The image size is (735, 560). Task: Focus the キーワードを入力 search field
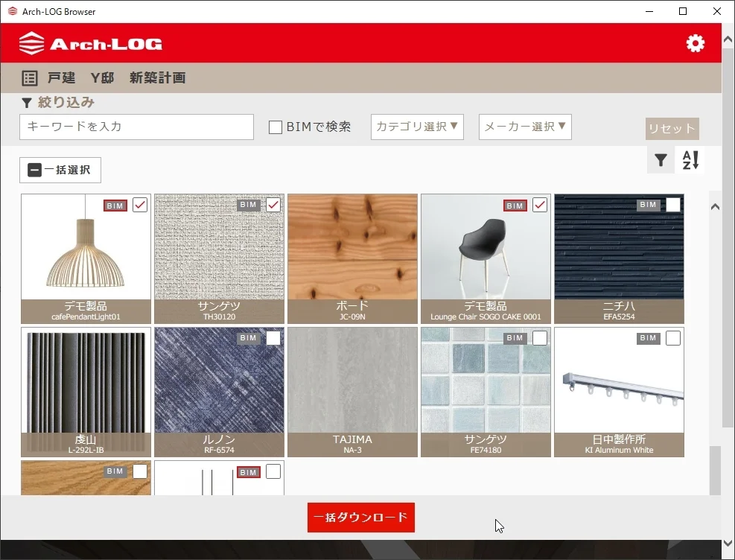pos(136,127)
